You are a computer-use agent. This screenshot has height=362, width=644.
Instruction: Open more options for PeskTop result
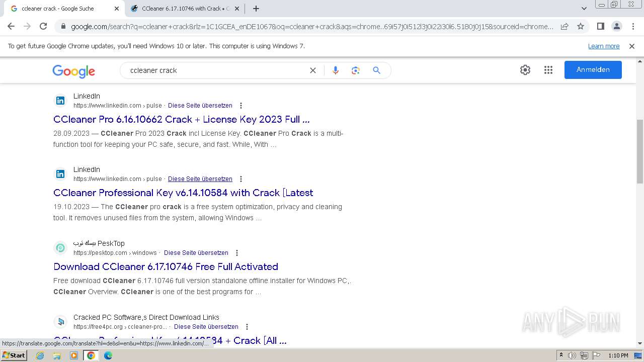pyautogui.click(x=237, y=253)
